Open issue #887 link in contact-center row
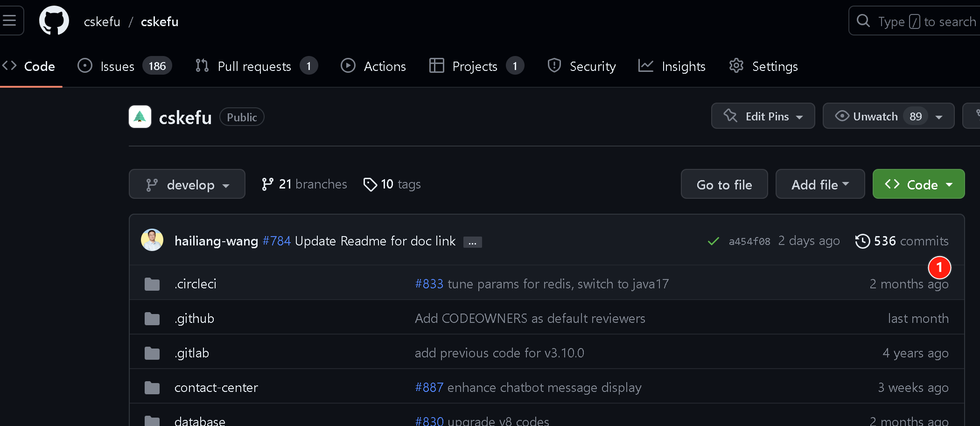The image size is (980, 426). tap(429, 387)
